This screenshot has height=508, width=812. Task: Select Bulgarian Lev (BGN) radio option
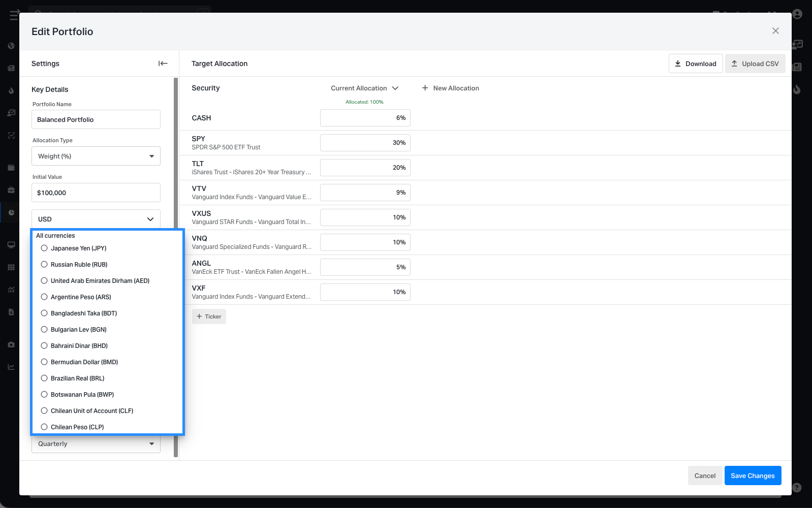point(44,330)
